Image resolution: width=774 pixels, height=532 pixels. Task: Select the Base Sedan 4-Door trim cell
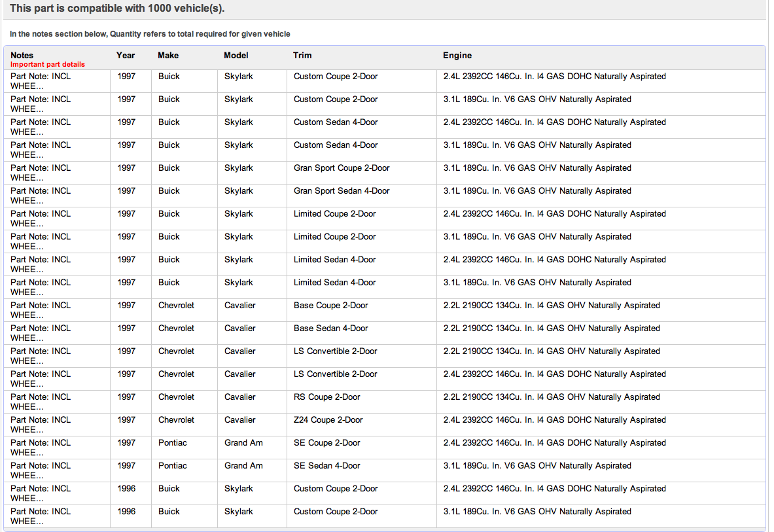330,328
